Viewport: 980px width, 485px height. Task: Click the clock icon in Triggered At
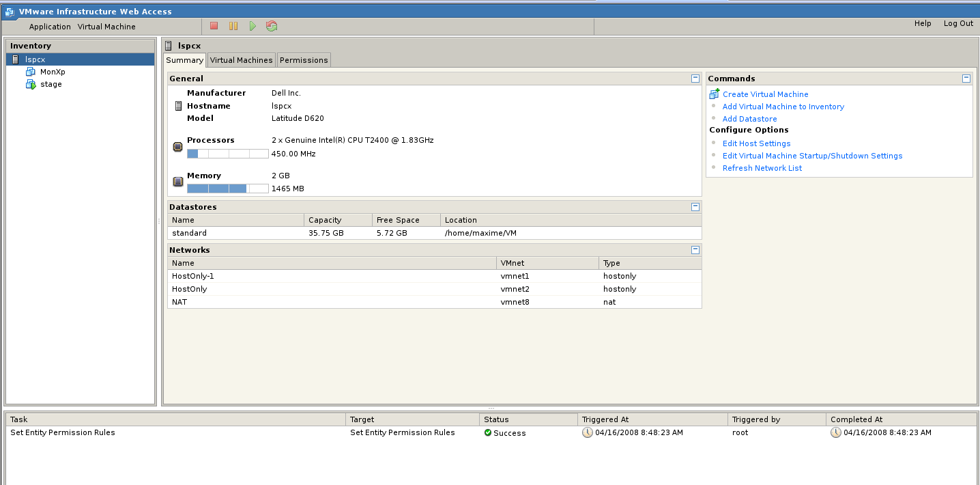point(588,432)
